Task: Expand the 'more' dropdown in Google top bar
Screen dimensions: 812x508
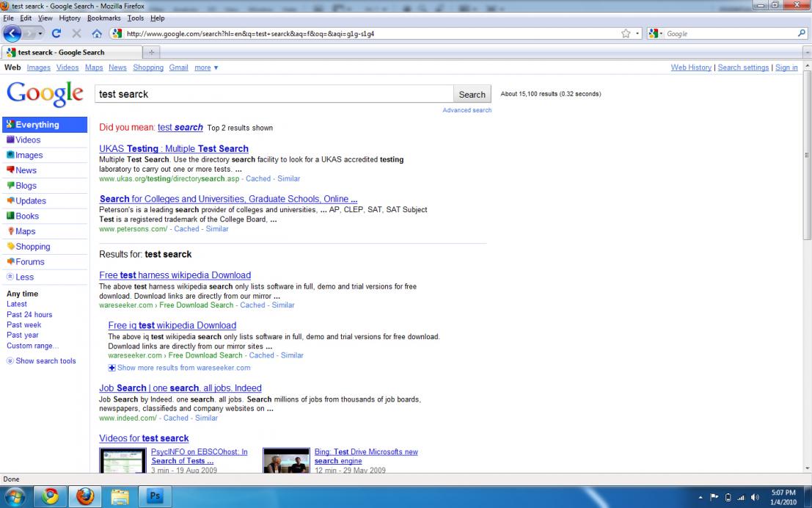Action: click(x=206, y=68)
